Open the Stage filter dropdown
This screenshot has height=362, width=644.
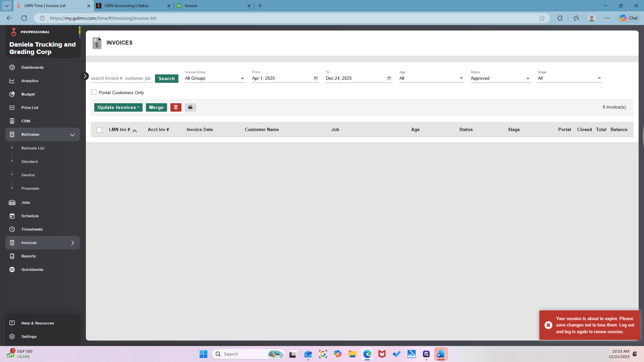pyautogui.click(x=570, y=78)
